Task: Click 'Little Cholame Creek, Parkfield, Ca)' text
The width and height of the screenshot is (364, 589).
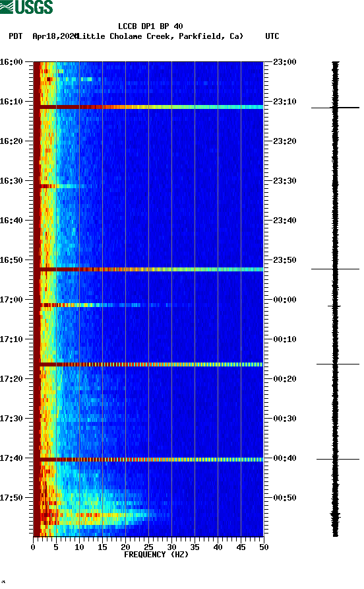Action: pyautogui.click(x=160, y=36)
